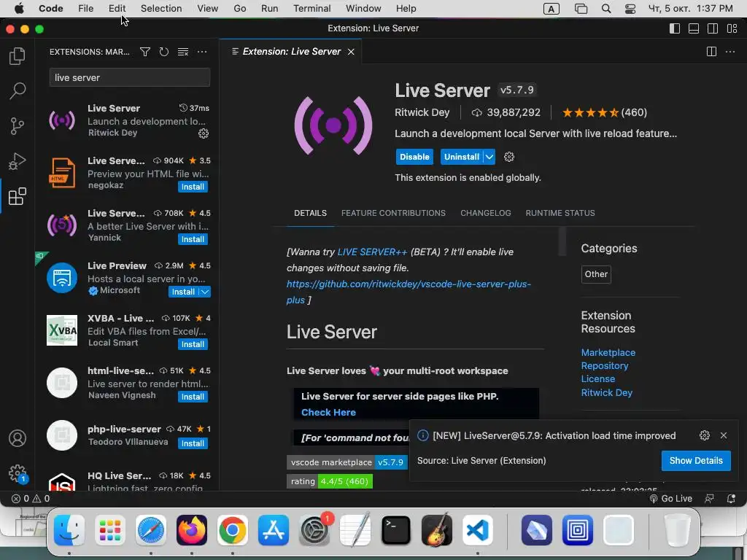The image size is (747, 560).
Task: Open the Terminal menu
Action: click(311, 9)
